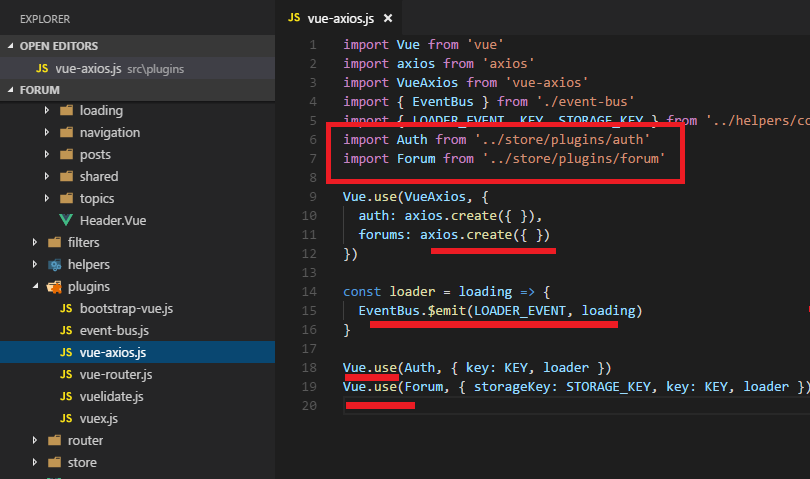Expand the store folder arrow
Image resolution: width=810 pixels, height=479 pixels.
[35, 462]
